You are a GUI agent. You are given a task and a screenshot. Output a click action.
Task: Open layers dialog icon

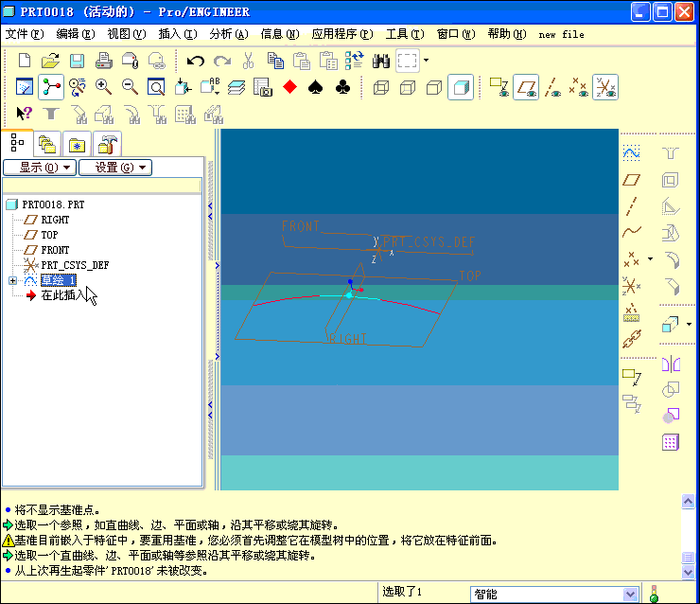coord(236,87)
